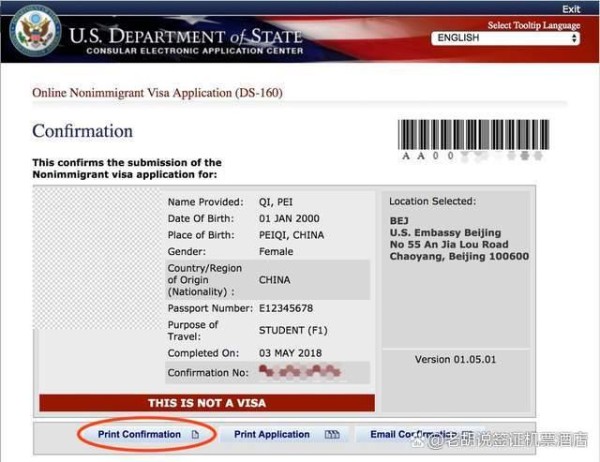
Task: Click the Location Selected label
Action: click(432, 201)
